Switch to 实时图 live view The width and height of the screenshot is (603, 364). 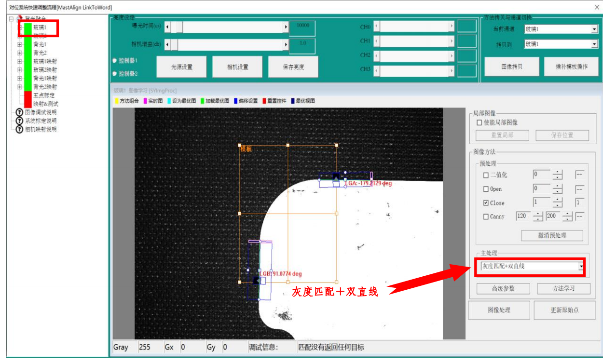154,101
